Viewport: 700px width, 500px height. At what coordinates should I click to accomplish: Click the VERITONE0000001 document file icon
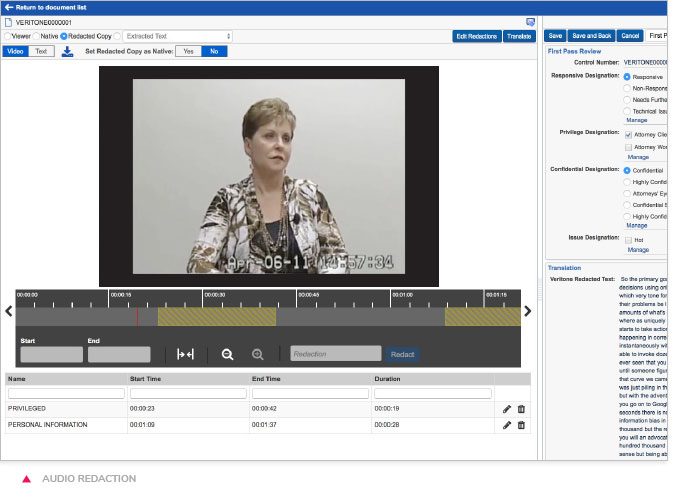point(8,22)
